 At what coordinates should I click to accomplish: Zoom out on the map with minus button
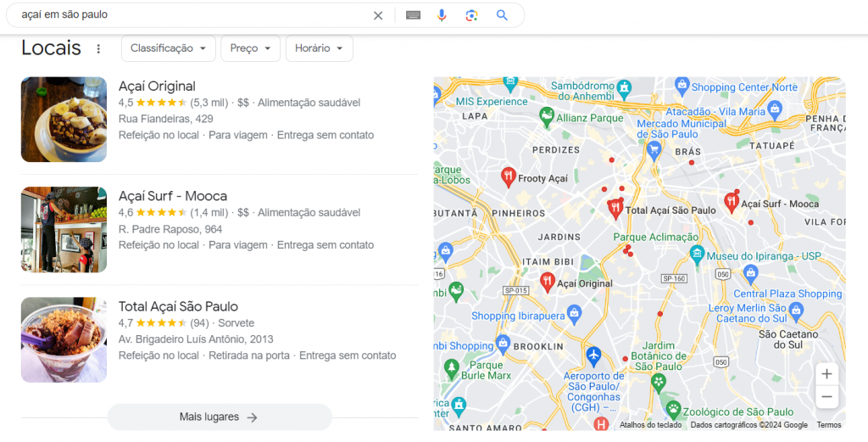coord(826,397)
